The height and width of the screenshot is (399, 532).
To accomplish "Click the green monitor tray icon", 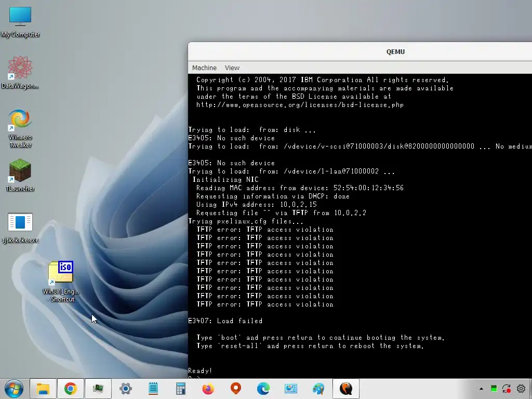I will tap(494, 389).
